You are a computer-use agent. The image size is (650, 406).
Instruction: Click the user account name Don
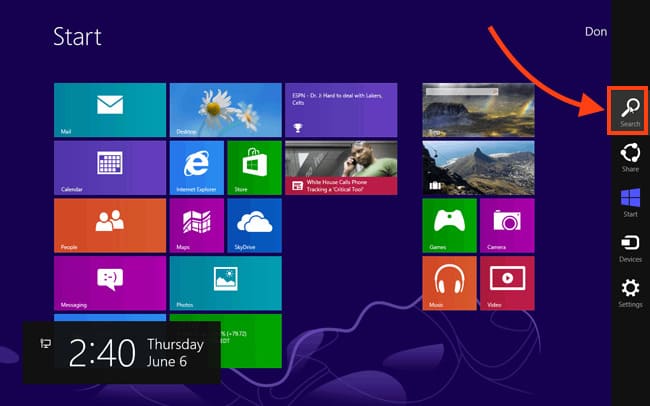(595, 32)
